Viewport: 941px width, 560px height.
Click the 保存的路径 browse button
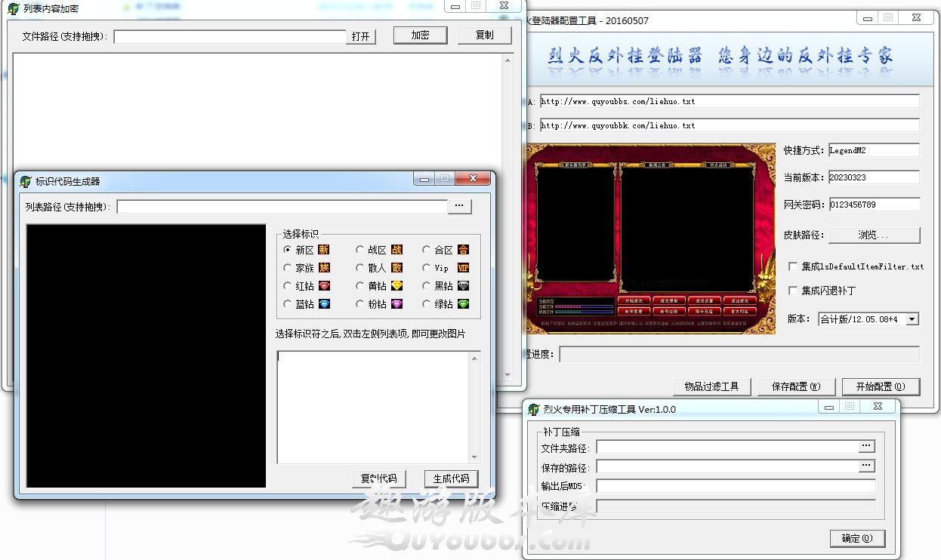point(866,466)
